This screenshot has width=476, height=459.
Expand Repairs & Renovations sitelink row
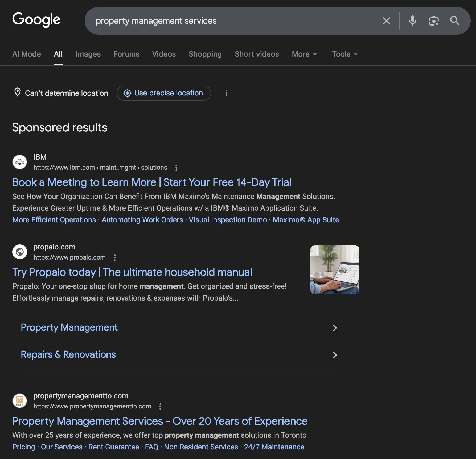coord(180,354)
